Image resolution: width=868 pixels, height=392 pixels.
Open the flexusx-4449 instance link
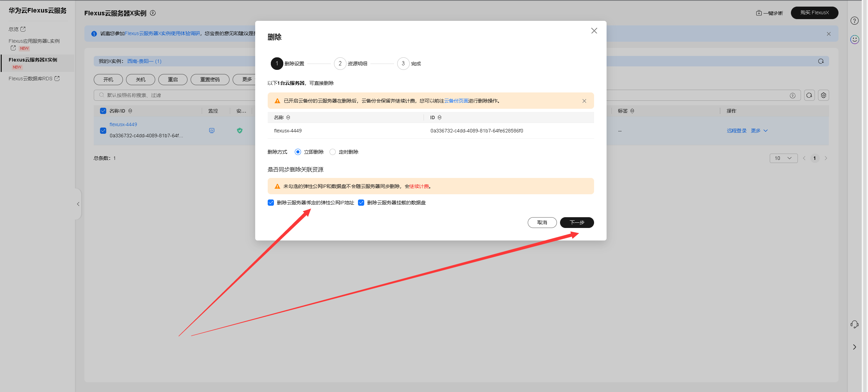[123, 124]
